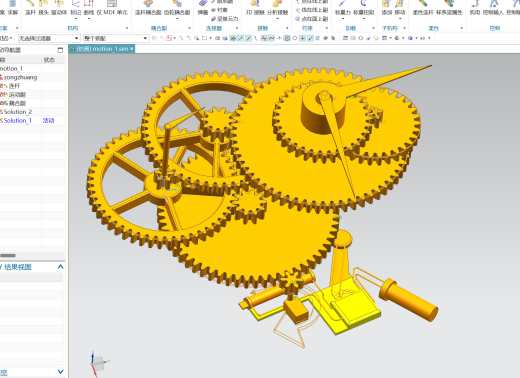Screen dimensions: 520x378
Task: Select zongzhuang in the navigator
Action: (x=20, y=77)
